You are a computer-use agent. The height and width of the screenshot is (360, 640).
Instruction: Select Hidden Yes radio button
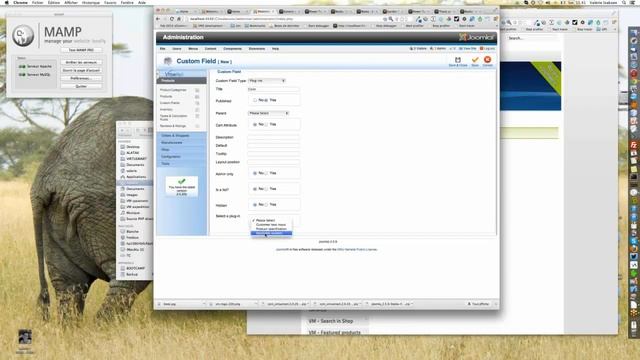[x=267, y=204]
